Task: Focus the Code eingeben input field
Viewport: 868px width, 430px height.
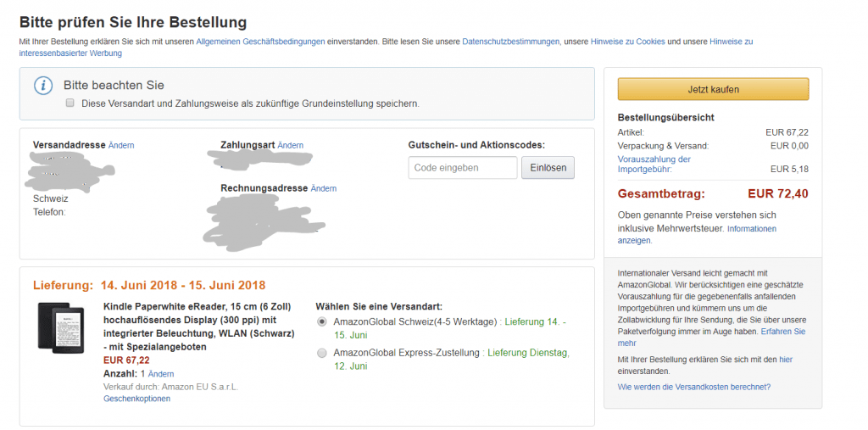Action: pos(463,168)
